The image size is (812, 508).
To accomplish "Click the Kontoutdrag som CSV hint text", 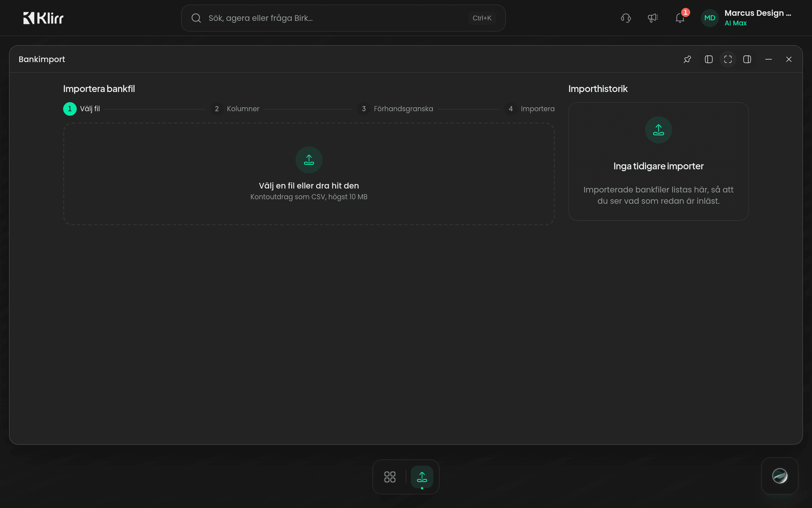I will (x=309, y=197).
